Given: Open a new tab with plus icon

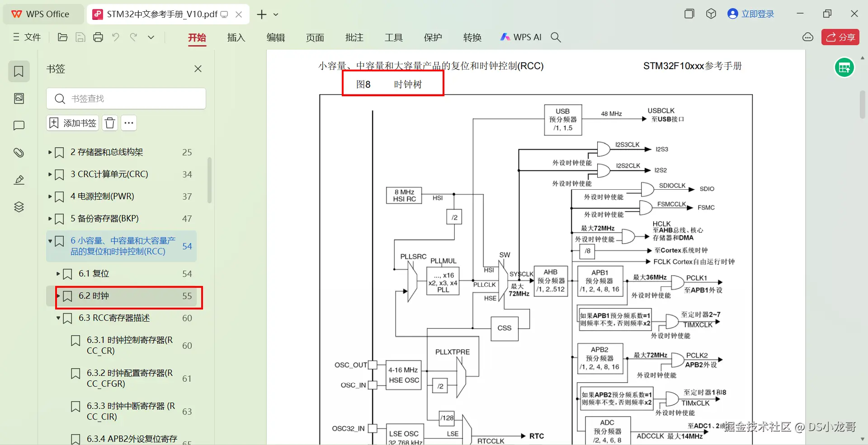Looking at the screenshot, I should [261, 14].
